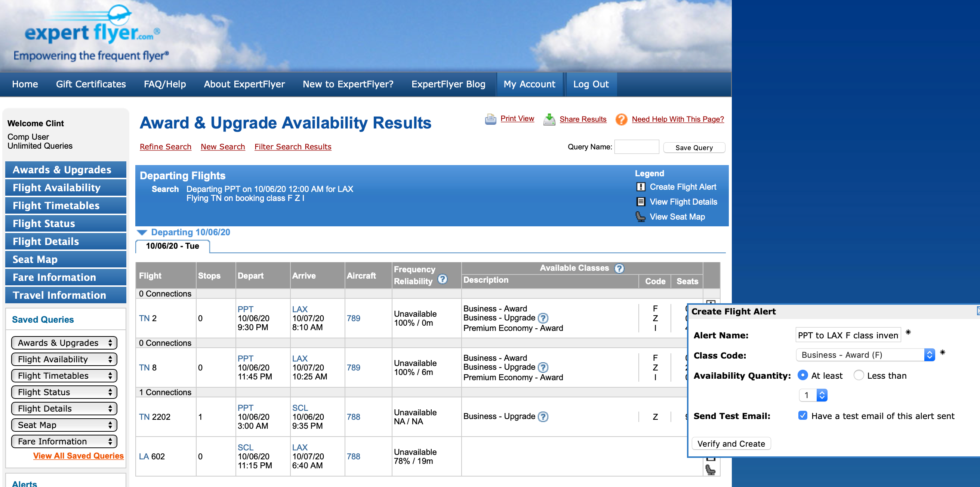Open the Class Code dropdown
The image size is (980, 487).
pos(865,355)
